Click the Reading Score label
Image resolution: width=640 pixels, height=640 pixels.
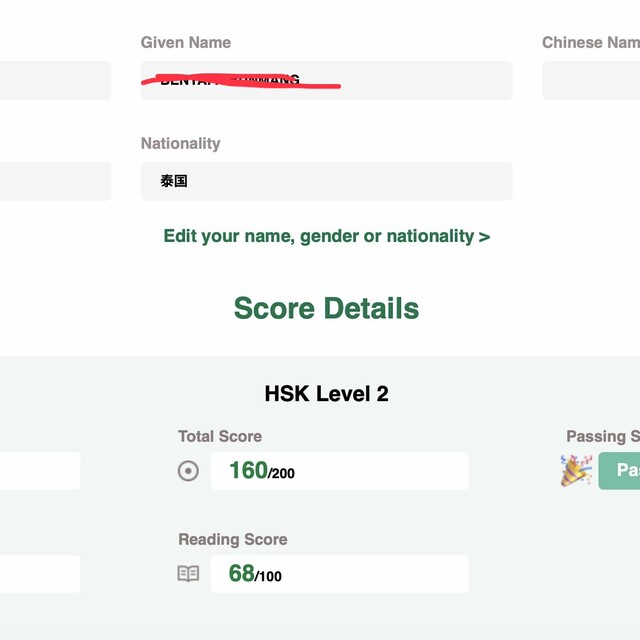tap(232, 539)
